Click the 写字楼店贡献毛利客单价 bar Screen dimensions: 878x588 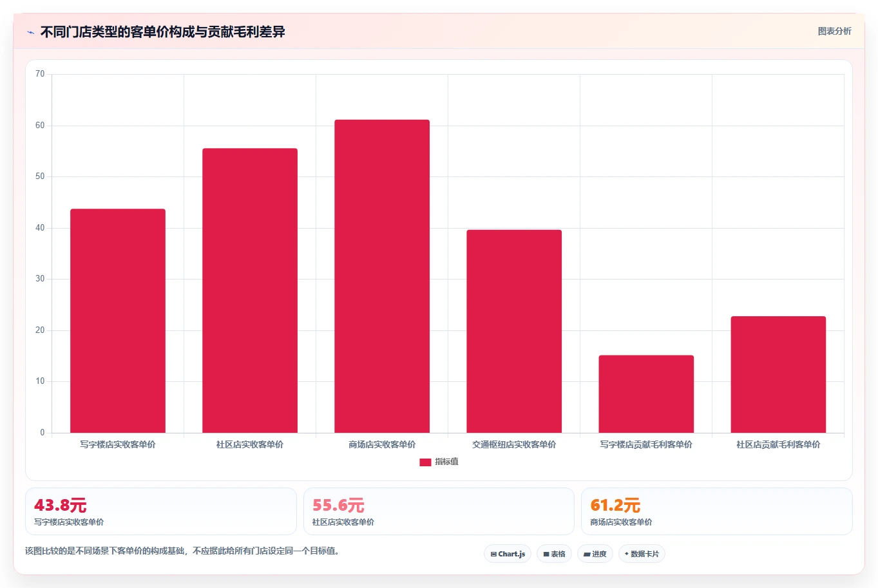coord(646,394)
